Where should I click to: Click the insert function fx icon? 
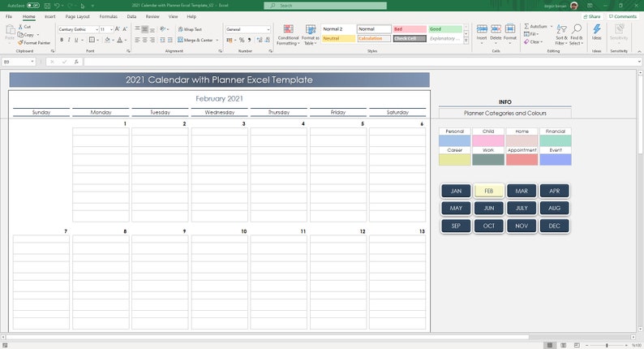[x=76, y=62]
